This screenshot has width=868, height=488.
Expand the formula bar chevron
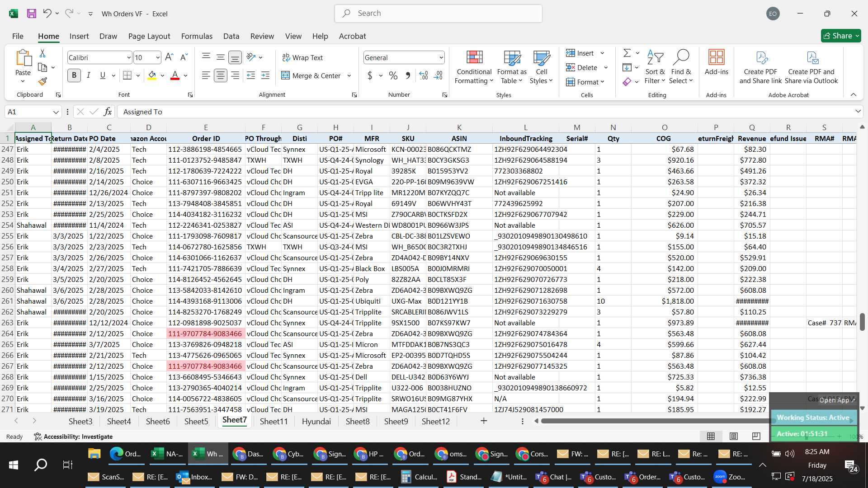click(x=858, y=111)
